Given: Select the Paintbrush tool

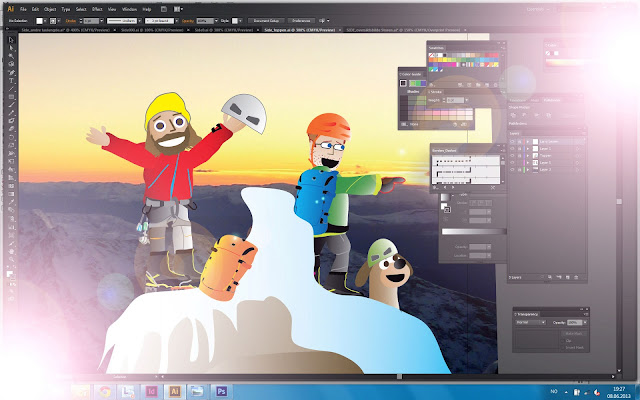Looking at the screenshot, I should 11,105.
